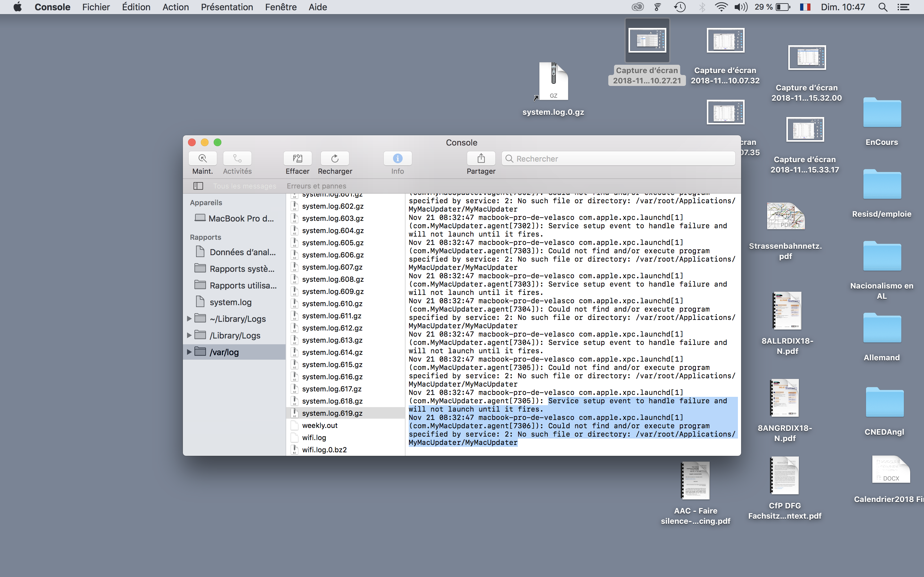Open the Action menu
The width and height of the screenshot is (924, 577).
pos(175,7)
